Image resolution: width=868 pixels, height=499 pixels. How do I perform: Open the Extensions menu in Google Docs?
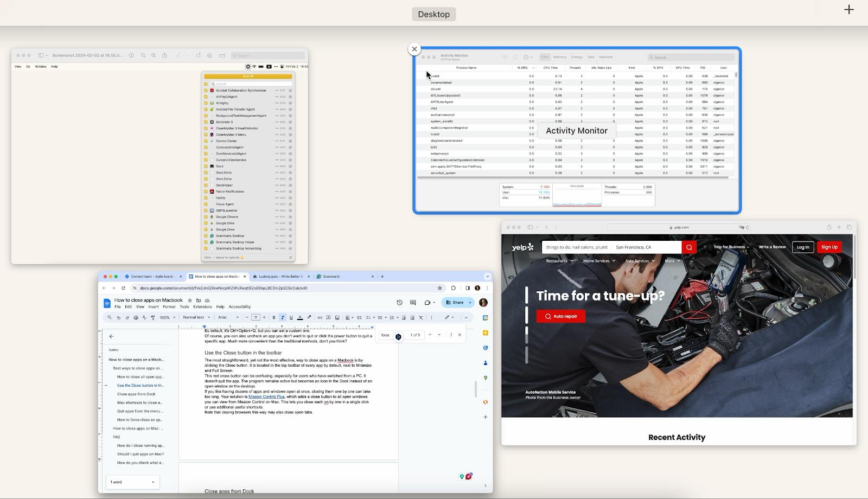point(202,307)
